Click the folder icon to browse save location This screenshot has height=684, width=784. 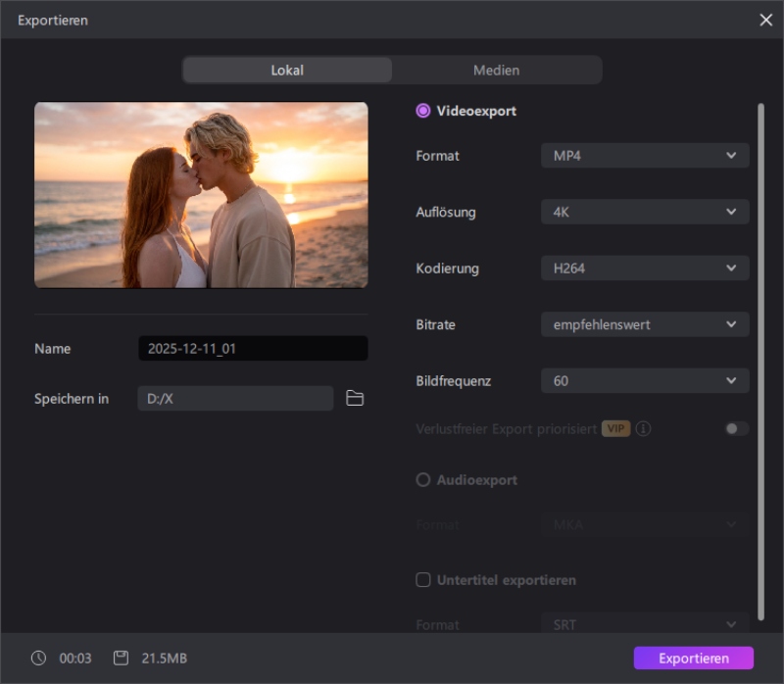tap(355, 398)
